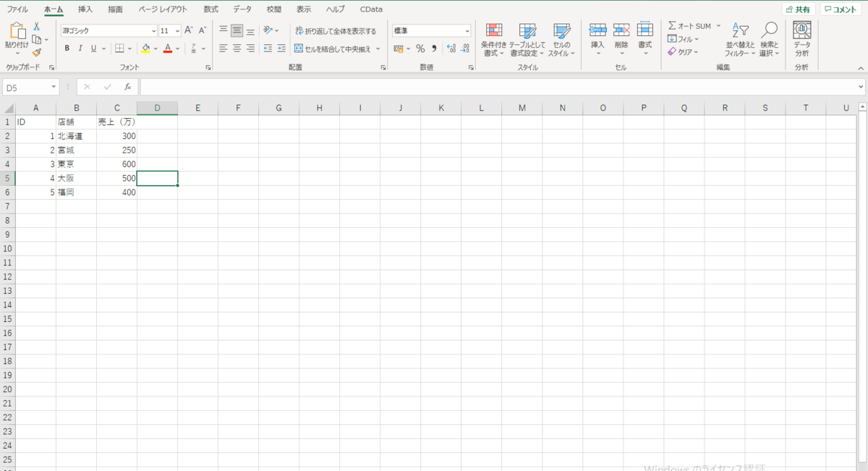Select cell containing 北海道
868x471 pixels.
pyautogui.click(x=76, y=136)
